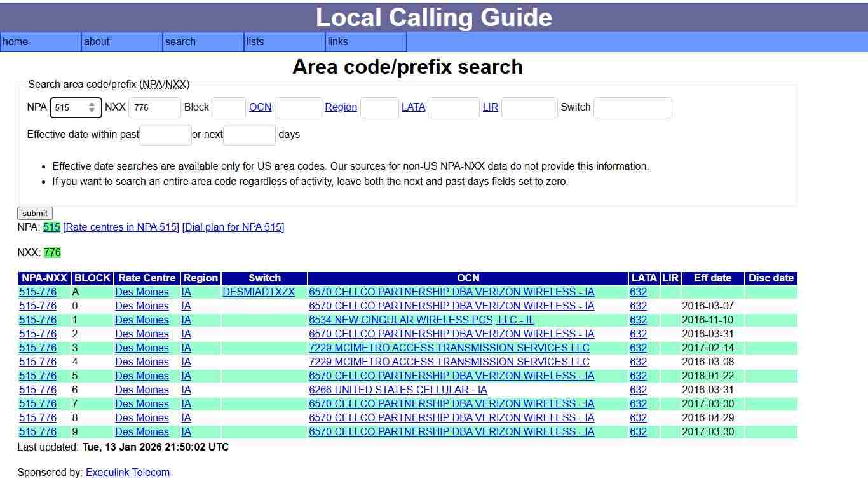Image resolution: width=868 pixels, height=488 pixels.
Task: View the Dial plan for NPA 515
Action: click(233, 227)
